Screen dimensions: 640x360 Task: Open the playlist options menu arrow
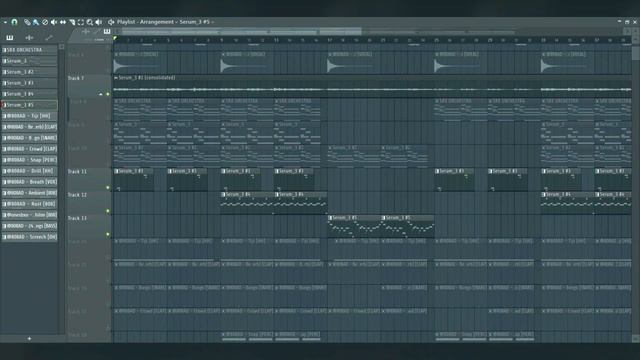[x=5, y=22]
